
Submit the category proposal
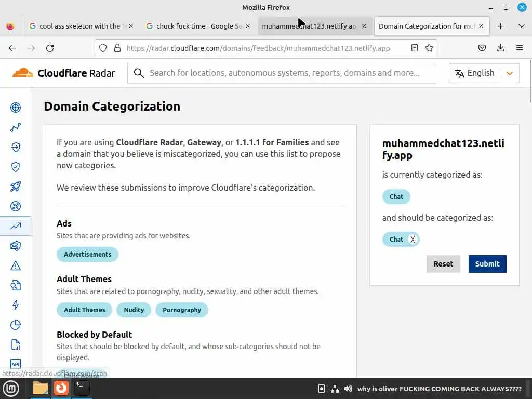click(487, 264)
